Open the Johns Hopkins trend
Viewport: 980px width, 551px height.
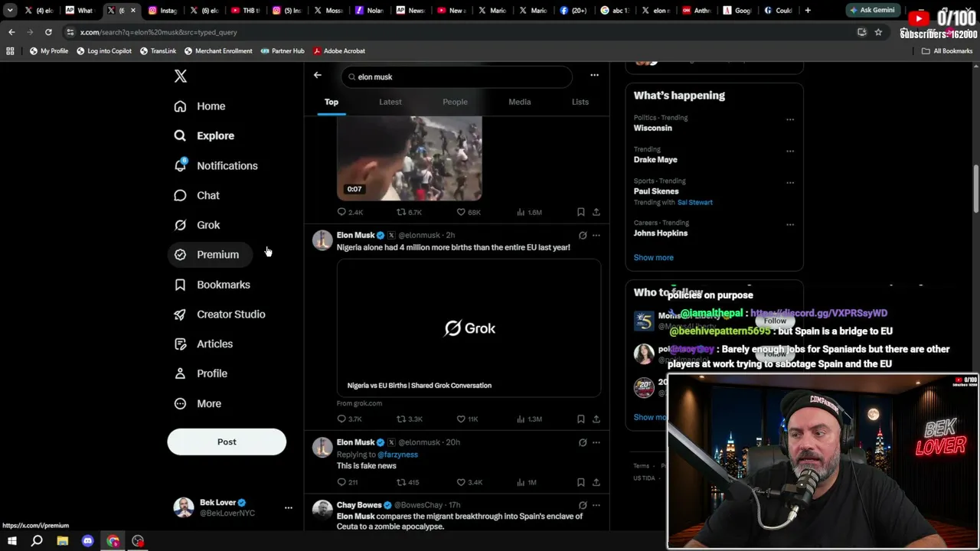point(661,233)
